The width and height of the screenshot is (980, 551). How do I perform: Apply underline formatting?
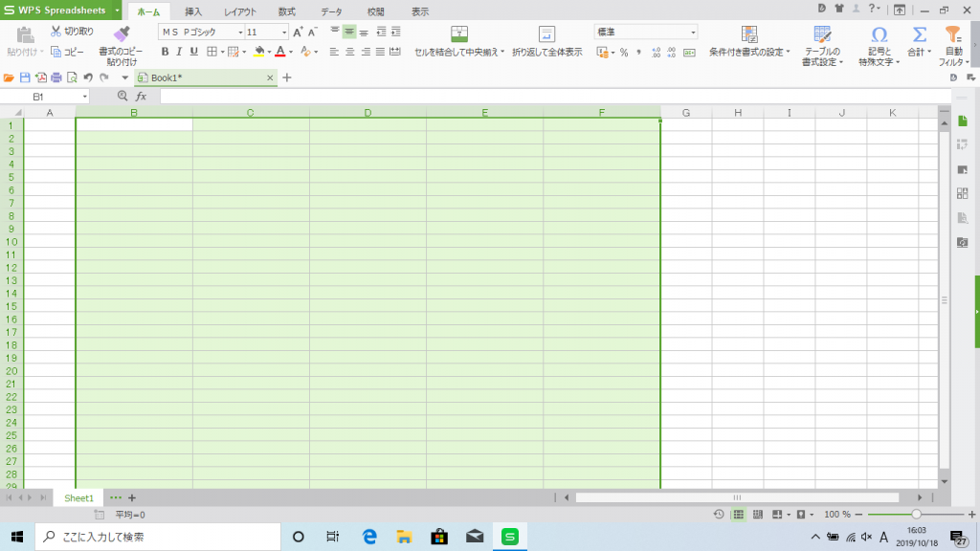191,50
